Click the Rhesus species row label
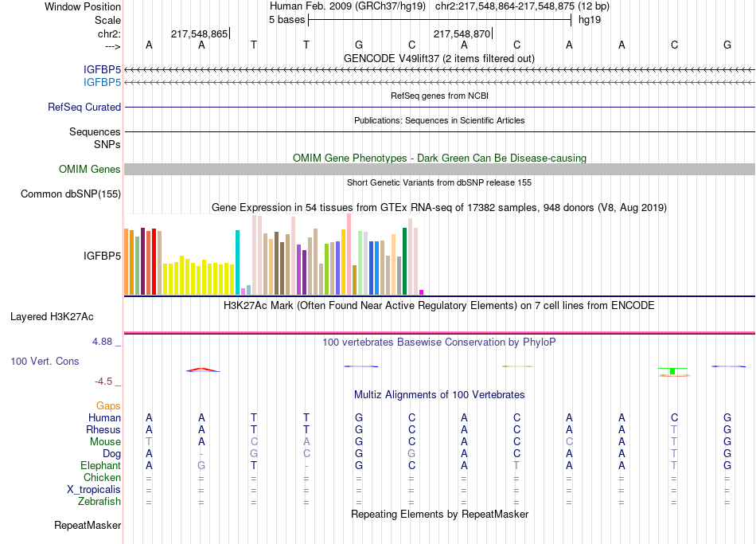 pos(103,429)
